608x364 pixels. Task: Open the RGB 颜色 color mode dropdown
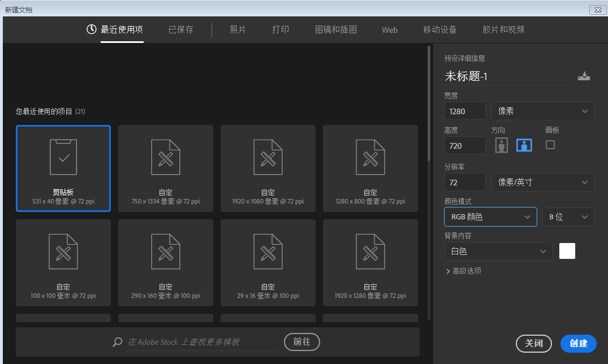click(490, 216)
